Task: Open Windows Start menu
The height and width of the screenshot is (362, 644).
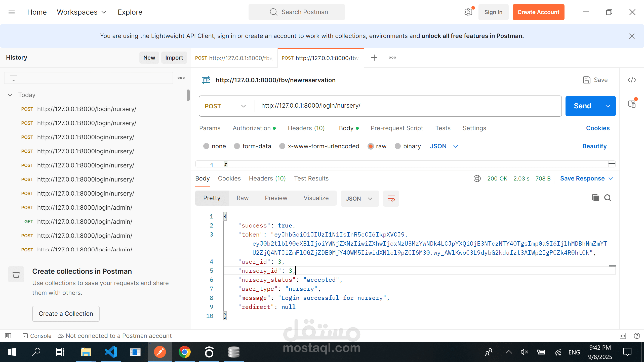Action: tap(12, 352)
